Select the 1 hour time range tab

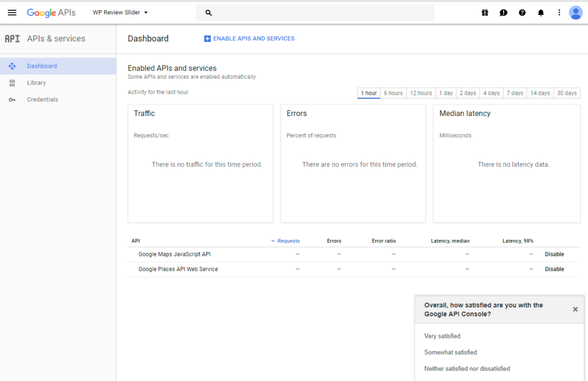[x=369, y=93]
